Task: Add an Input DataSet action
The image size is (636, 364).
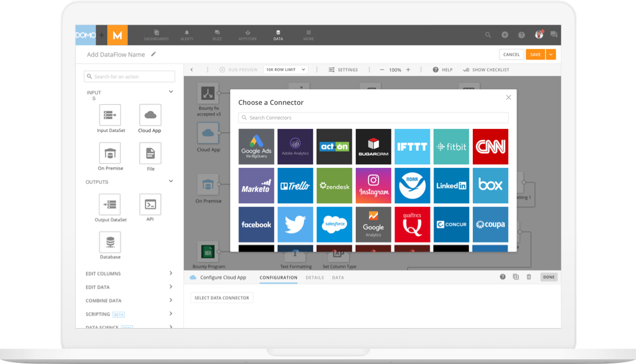Action: tap(110, 115)
